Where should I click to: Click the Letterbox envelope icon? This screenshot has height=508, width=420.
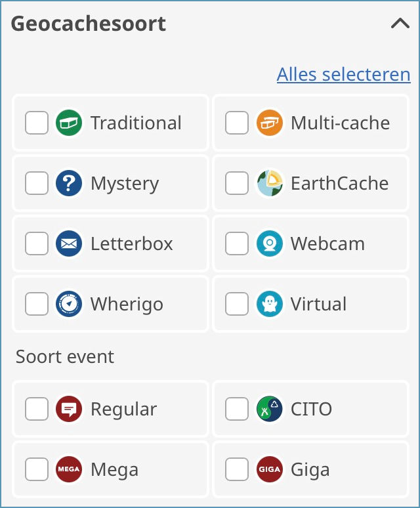69,243
